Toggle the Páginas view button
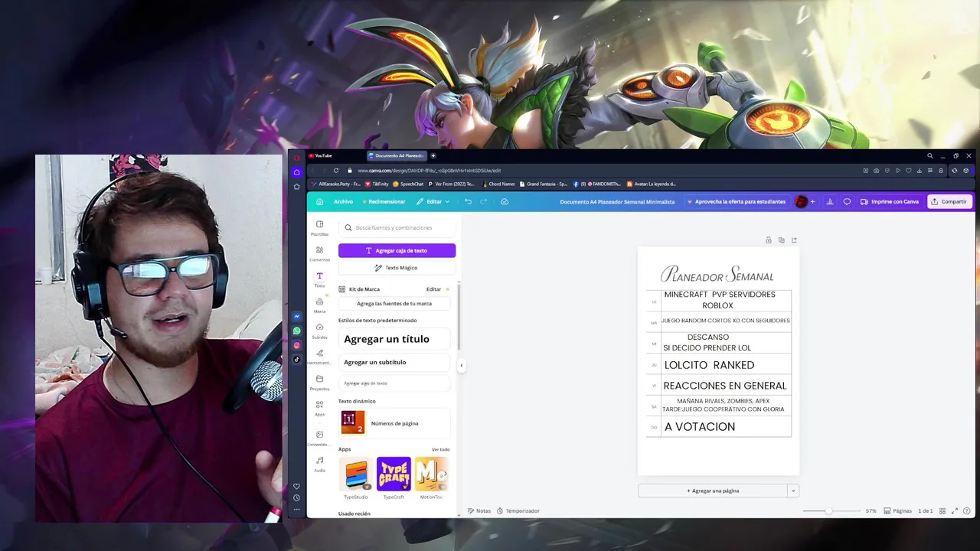980x551 pixels. (x=897, y=510)
